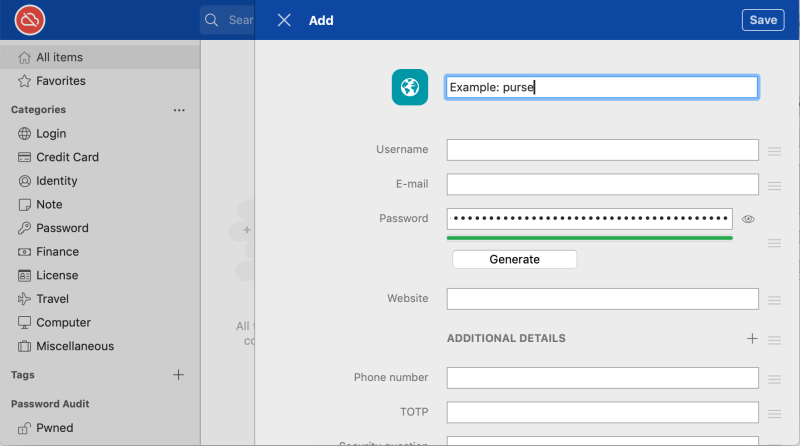The image size is (800, 446).
Task: Open the Categories options ellipsis menu
Action: pos(179,110)
